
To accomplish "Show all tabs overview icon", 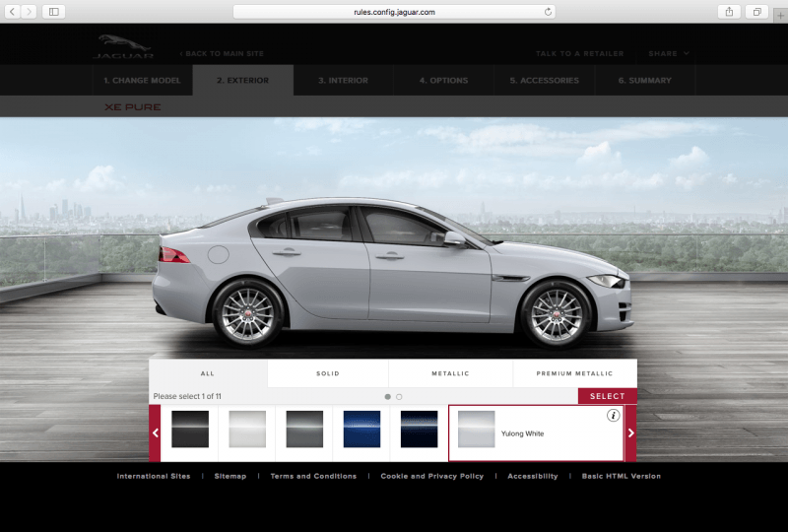I will tap(756, 12).
